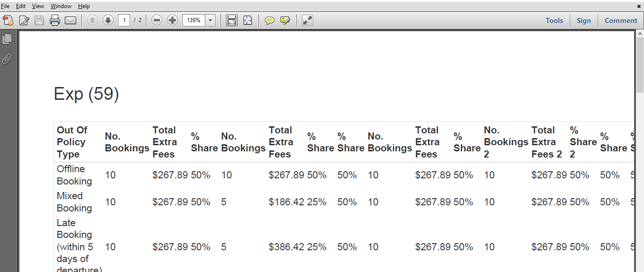Image resolution: width=644 pixels, height=272 pixels.
Task: Open the View menu
Action: click(x=38, y=6)
